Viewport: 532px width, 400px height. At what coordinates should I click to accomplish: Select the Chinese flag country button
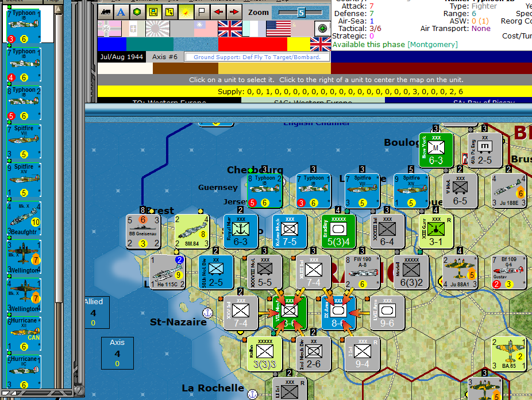tap(206, 29)
